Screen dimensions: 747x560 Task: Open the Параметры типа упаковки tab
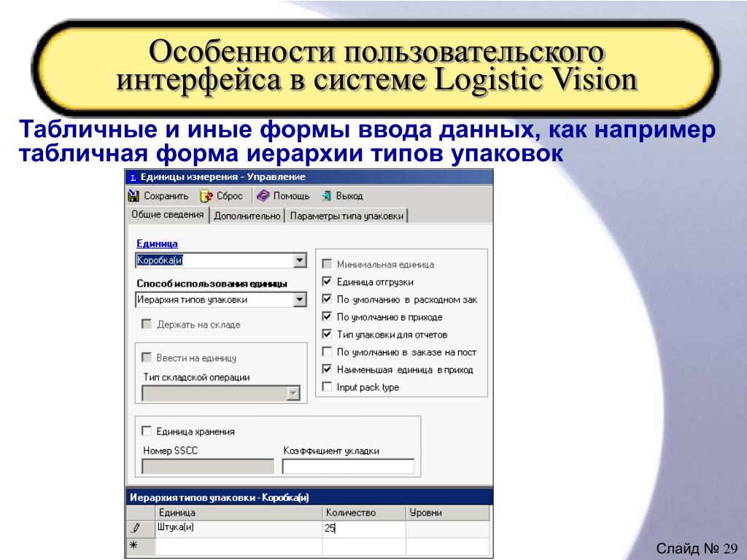pos(347,216)
